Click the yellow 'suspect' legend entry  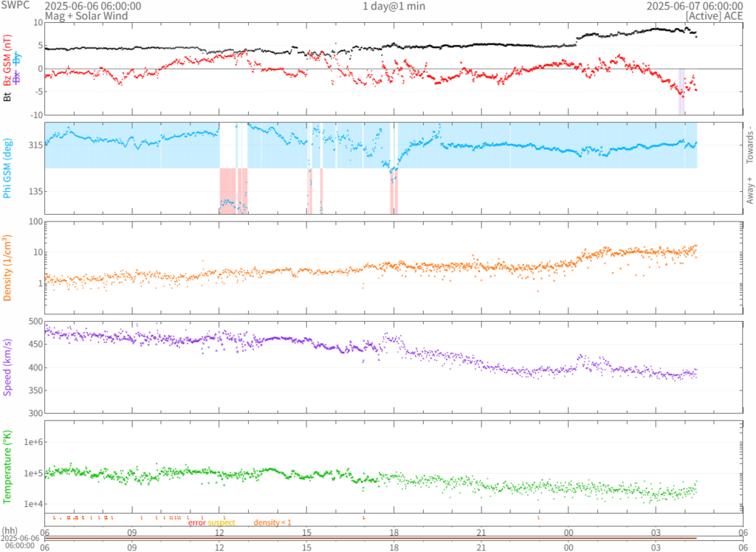click(221, 522)
